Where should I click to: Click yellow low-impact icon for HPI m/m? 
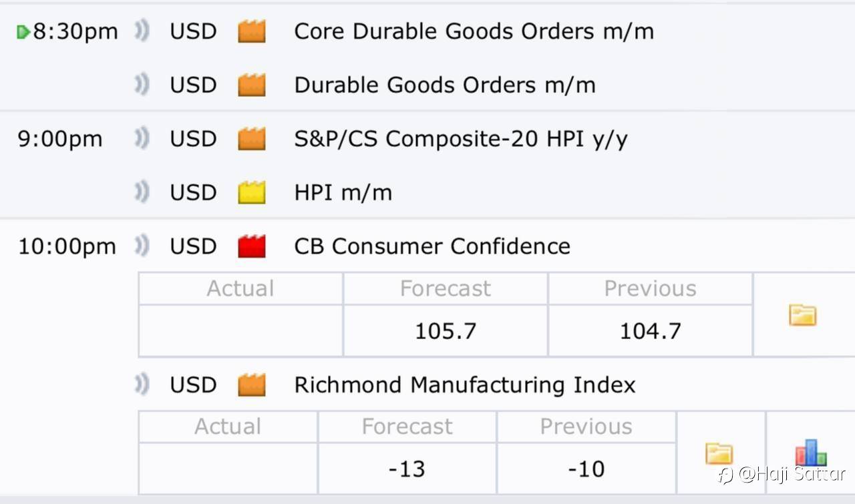[252, 192]
